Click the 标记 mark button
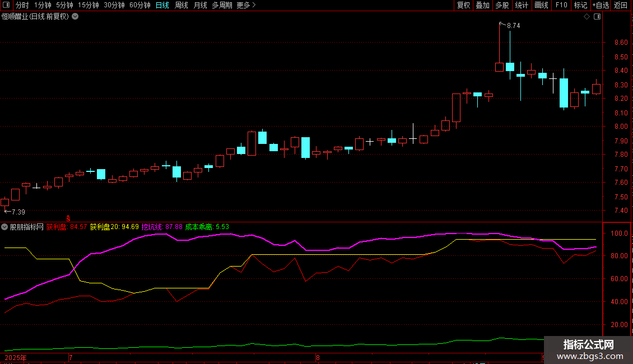 click(580, 5)
